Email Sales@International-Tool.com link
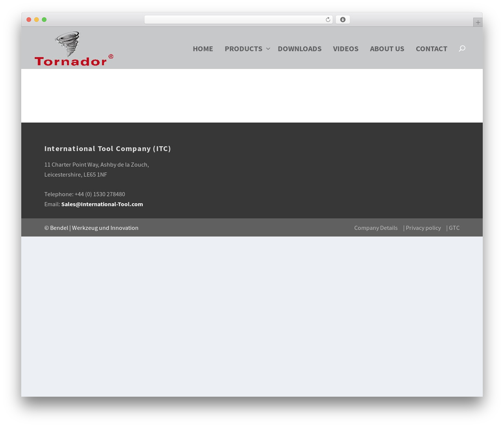Screen dimensions: 504x427 click(x=102, y=204)
